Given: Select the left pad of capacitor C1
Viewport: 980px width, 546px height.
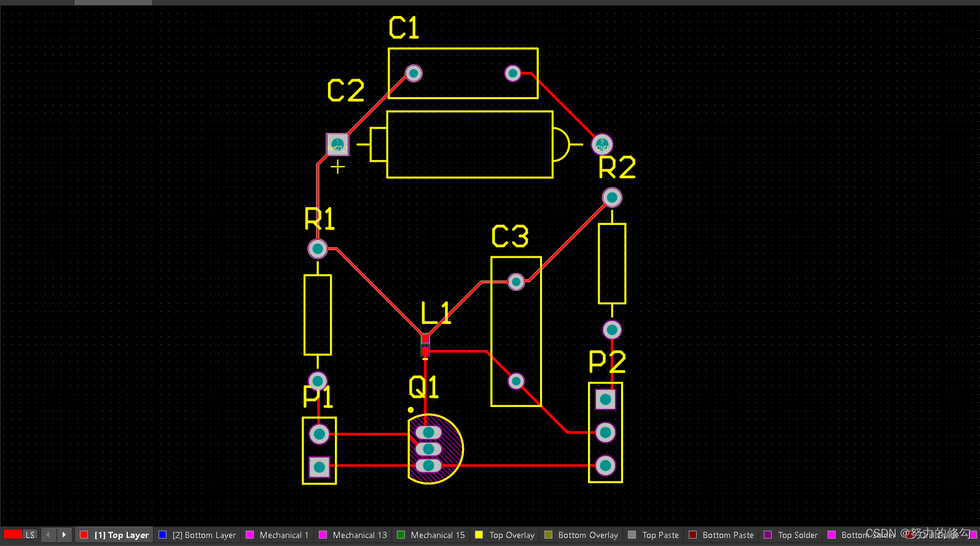Looking at the screenshot, I should click(414, 73).
